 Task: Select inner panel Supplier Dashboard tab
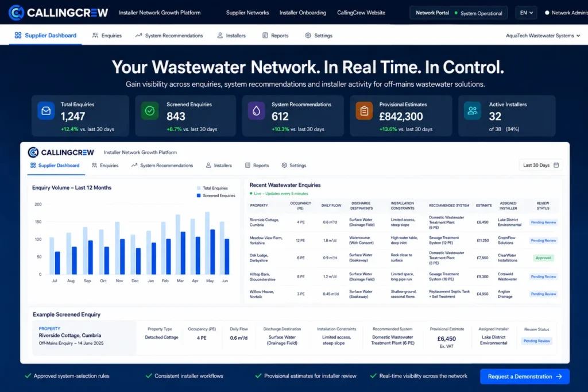(x=55, y=165)
